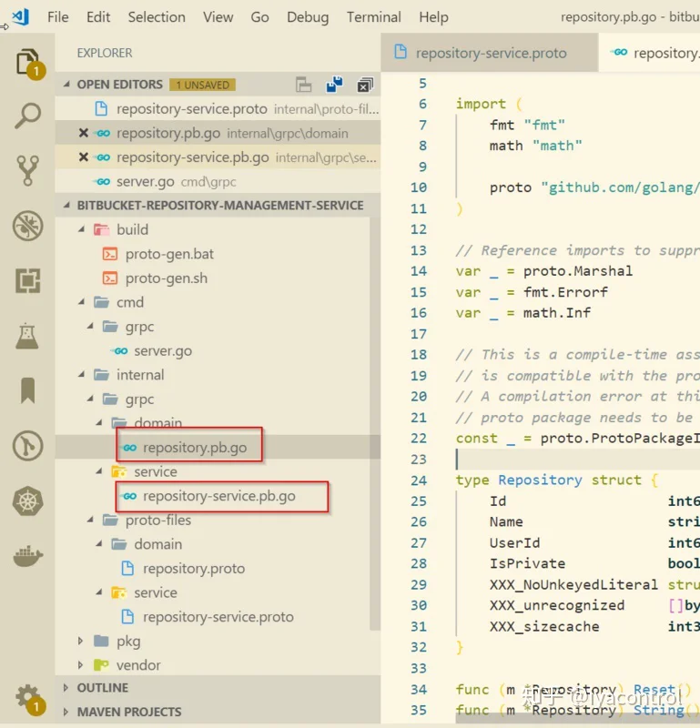The width and height of the screenshot is (700, 728).
Task: Open the Kubernetes helm wheel view
Action: [28, 501]
